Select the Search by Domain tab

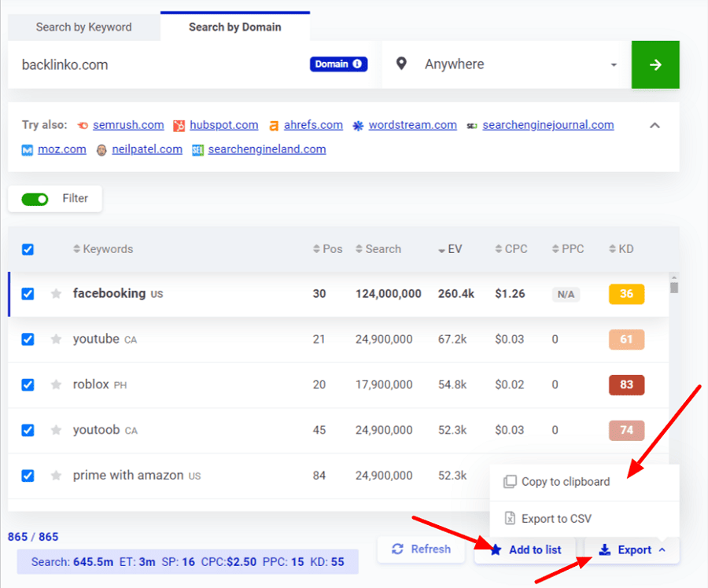(234, 27)
